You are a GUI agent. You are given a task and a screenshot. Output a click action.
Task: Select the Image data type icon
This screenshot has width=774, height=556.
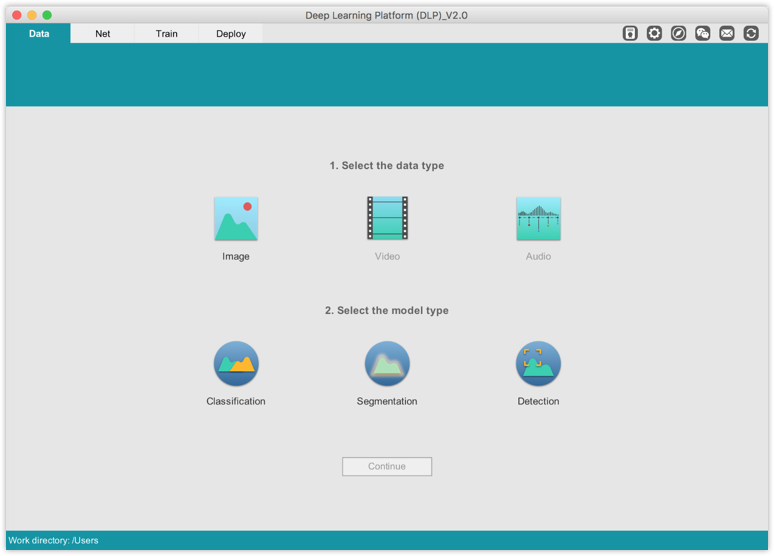click(236, 218)
